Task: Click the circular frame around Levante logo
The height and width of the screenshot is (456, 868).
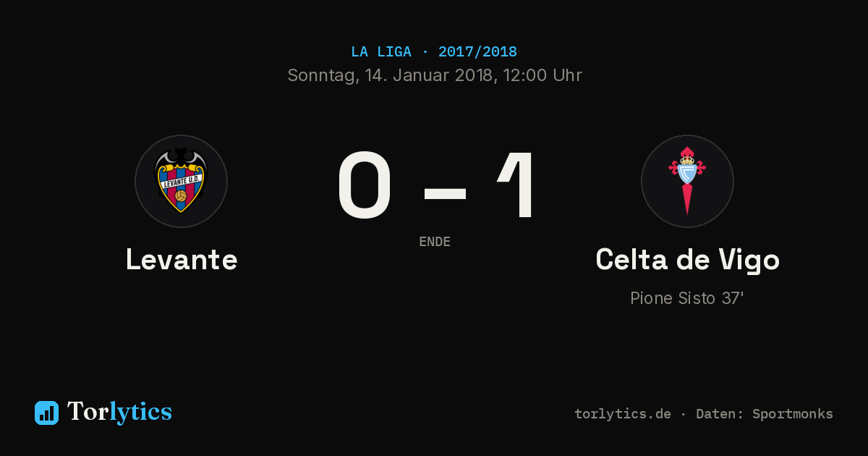Action: (181, 181)
